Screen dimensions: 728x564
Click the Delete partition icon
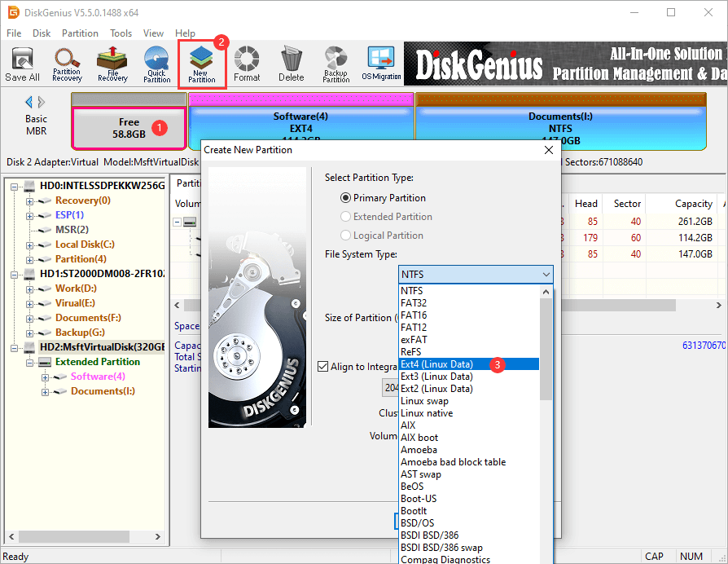[291, 64]
